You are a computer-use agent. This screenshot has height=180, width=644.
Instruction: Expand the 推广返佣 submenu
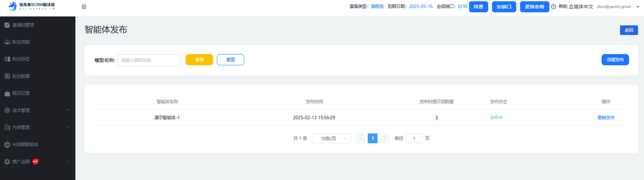click(x=68, y=161)
